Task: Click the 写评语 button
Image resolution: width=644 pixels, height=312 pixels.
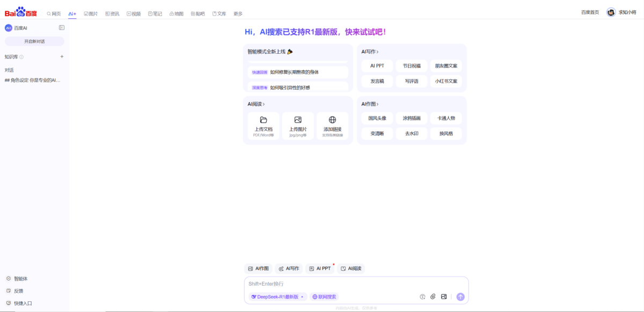Action: (412, 81)
